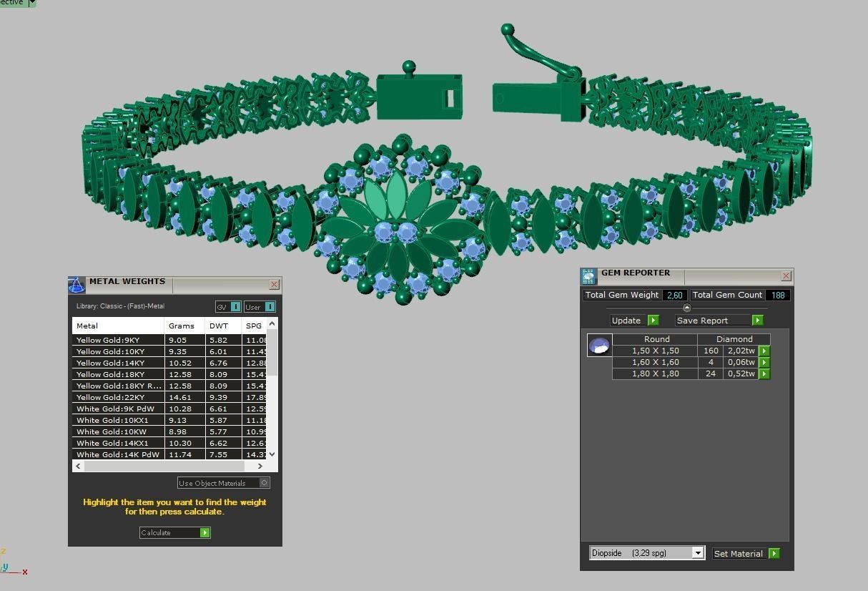868x591 pixels.
Task: Toggle Use Object Materials option
Action: [265, 483]
